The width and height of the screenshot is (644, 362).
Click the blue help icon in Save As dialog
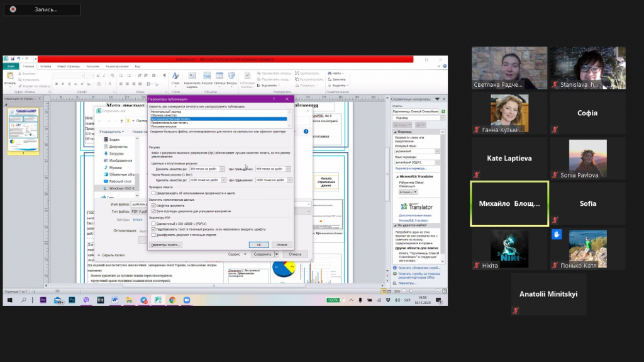point(306,131)
